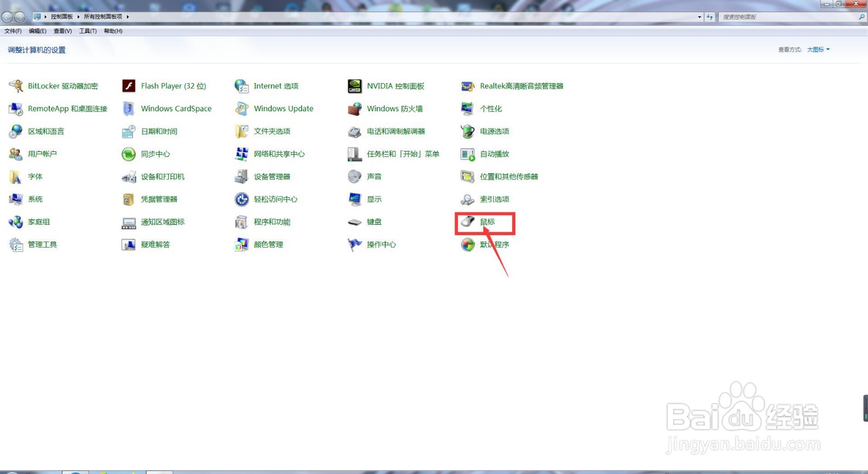Image resolution: width=868 pixels, height=474 pixels.
Task: Open the 系统 link
Action: 35,199
